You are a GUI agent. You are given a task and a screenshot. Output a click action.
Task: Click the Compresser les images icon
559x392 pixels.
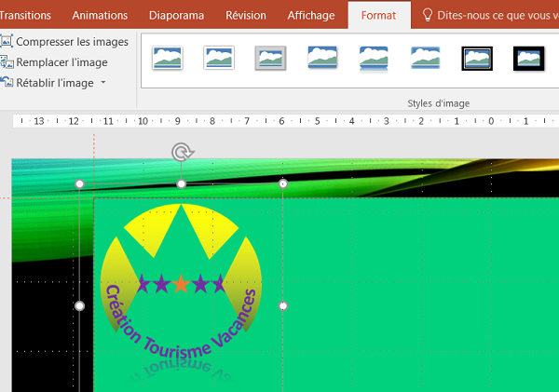pos(7,41)
